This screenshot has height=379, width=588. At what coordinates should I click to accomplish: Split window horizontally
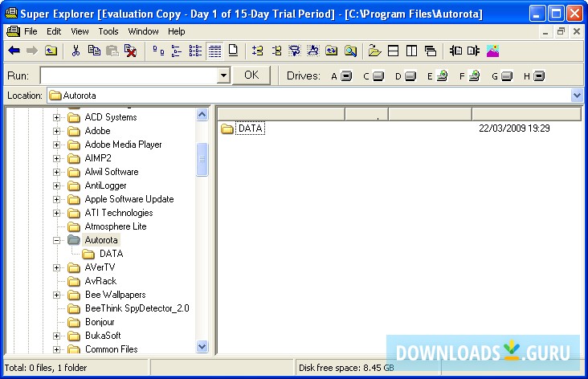click(x=393, y=51)
